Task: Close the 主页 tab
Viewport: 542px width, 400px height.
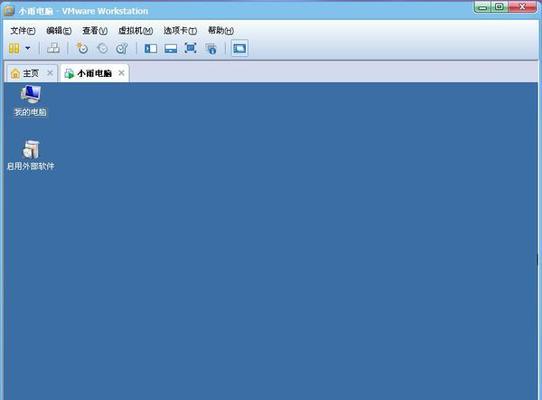Action: (50, 73)
